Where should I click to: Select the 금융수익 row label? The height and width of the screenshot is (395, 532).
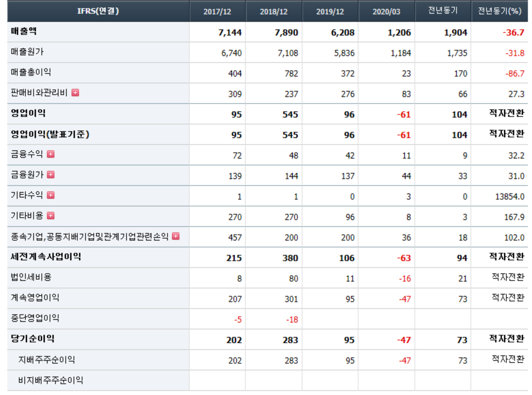[27, 154]
